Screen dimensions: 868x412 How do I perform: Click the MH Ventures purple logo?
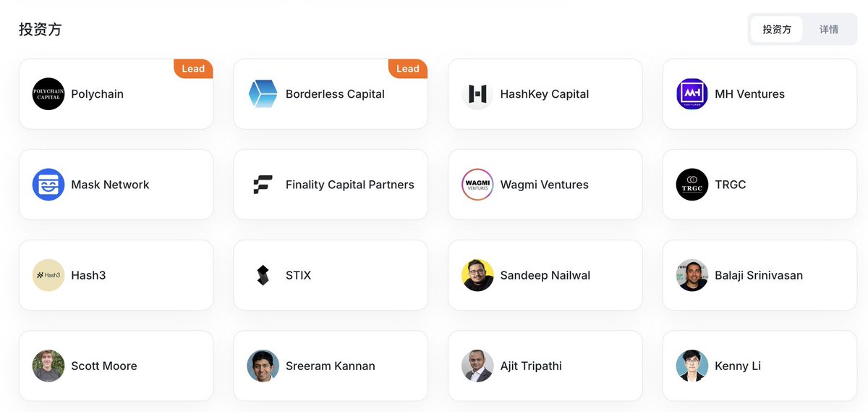coord(692,94)
